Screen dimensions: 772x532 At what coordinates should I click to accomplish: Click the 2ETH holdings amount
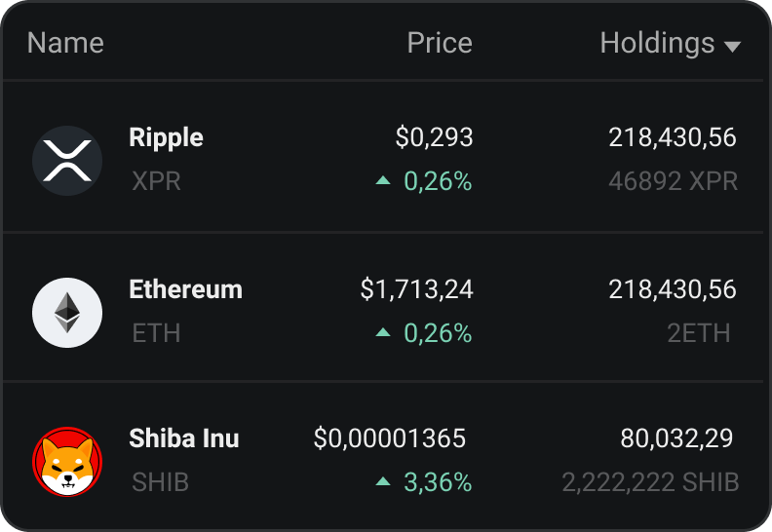(x=698, y=333)
